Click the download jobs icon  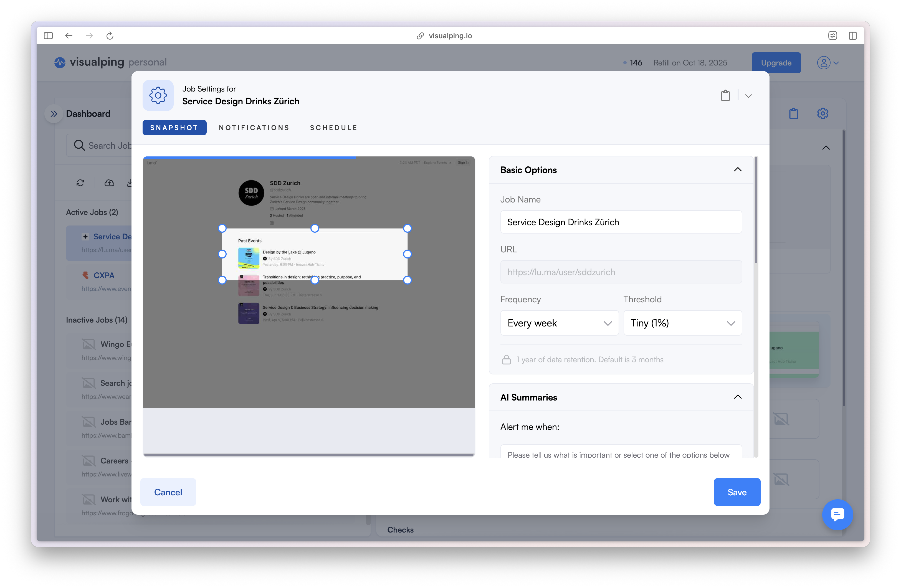click(x=130, y=183)
